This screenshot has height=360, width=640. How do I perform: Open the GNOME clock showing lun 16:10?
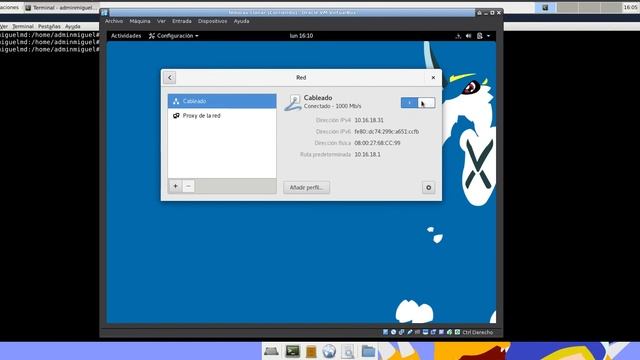pyautogui.click(x=301, y=36)
